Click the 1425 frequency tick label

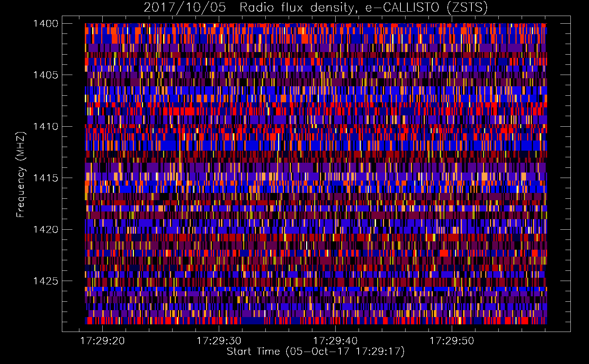(x=46, y=281)
